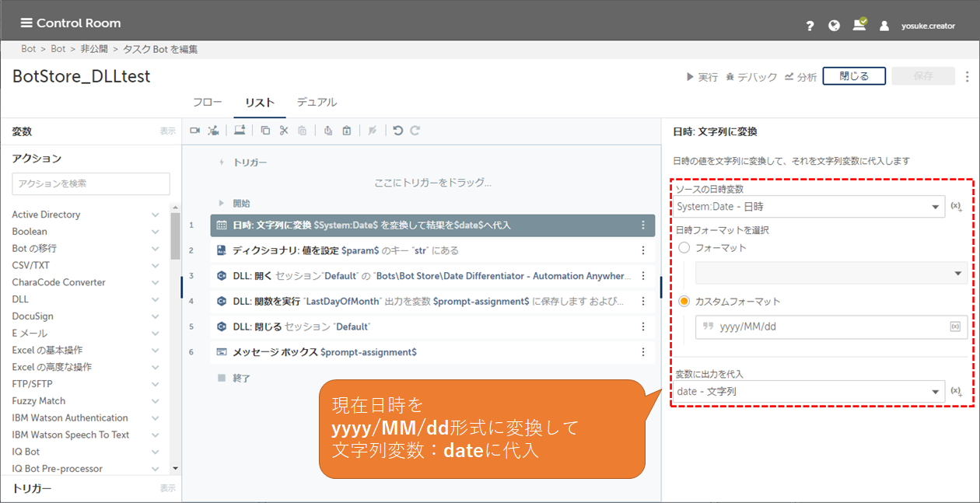980x503 pixels.
Task: Switch to the リスト tab
Action: pos(259,103)
